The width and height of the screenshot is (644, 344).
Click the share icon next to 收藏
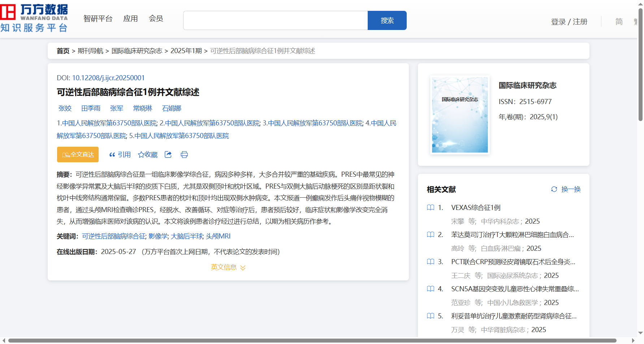168,155
